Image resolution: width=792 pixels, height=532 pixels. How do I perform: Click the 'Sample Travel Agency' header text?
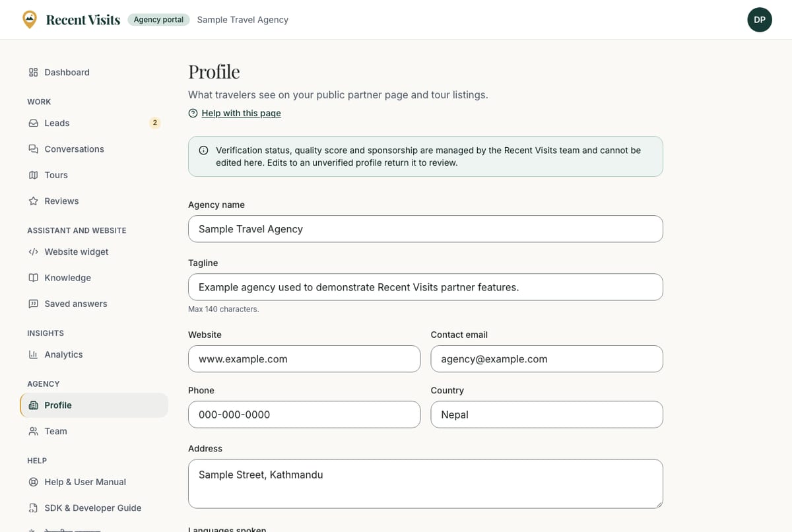click(x=242, y=20)
